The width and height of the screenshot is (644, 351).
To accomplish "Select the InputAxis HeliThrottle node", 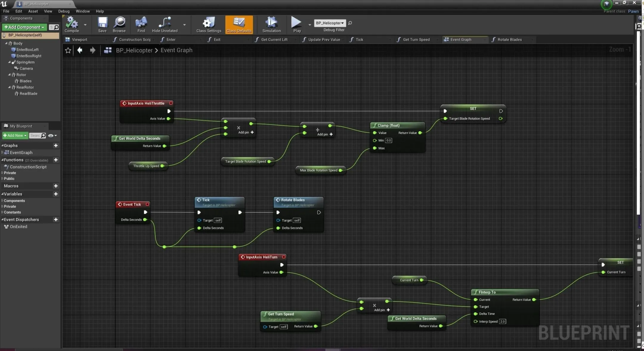I will click(x=146, y=103).
